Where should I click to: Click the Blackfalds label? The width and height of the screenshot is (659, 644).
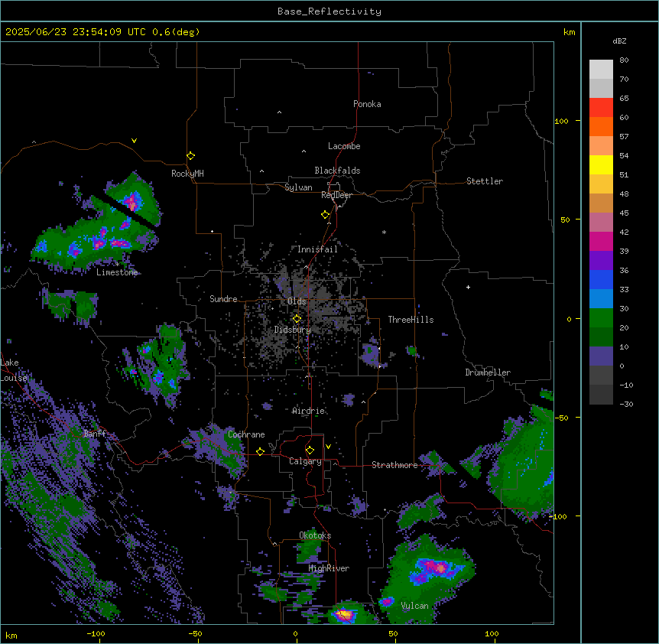[337, 171]
